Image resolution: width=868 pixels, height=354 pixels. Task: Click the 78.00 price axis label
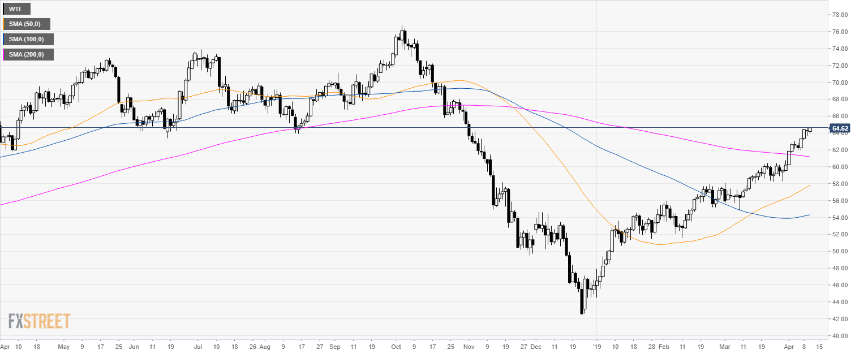[839, 15]
